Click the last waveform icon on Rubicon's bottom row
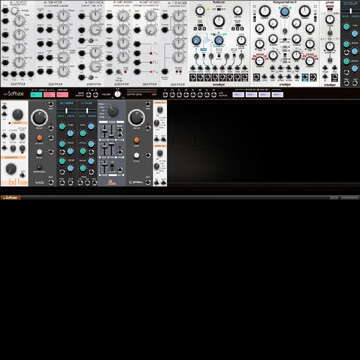This screenshot has height=360, width=360. pos(245,78)
